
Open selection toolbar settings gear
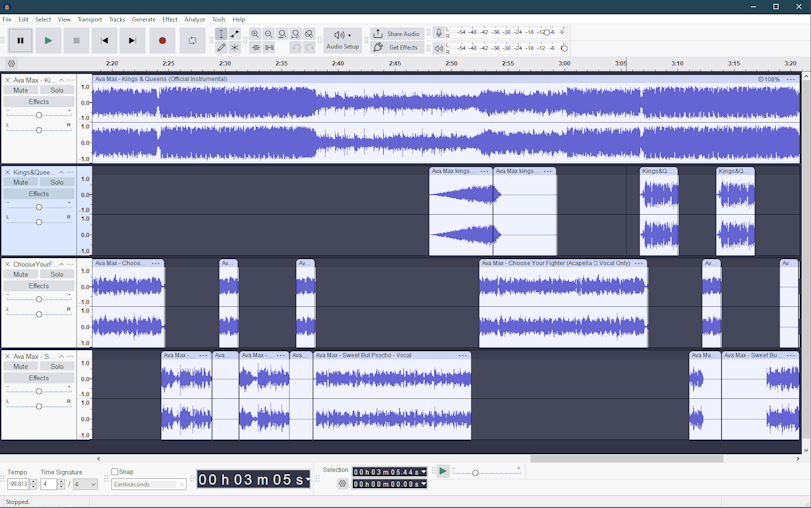point(342,484)
